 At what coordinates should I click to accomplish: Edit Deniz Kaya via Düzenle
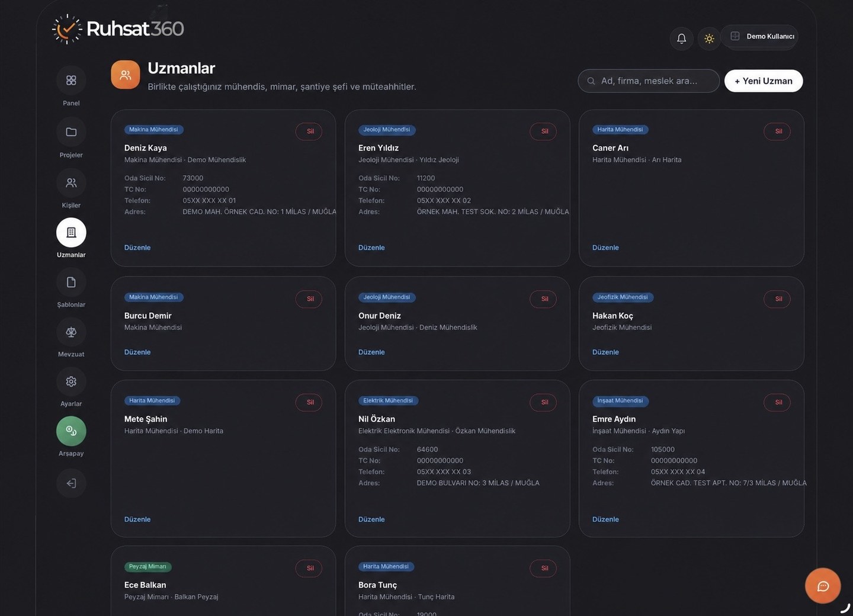(137, 248)
